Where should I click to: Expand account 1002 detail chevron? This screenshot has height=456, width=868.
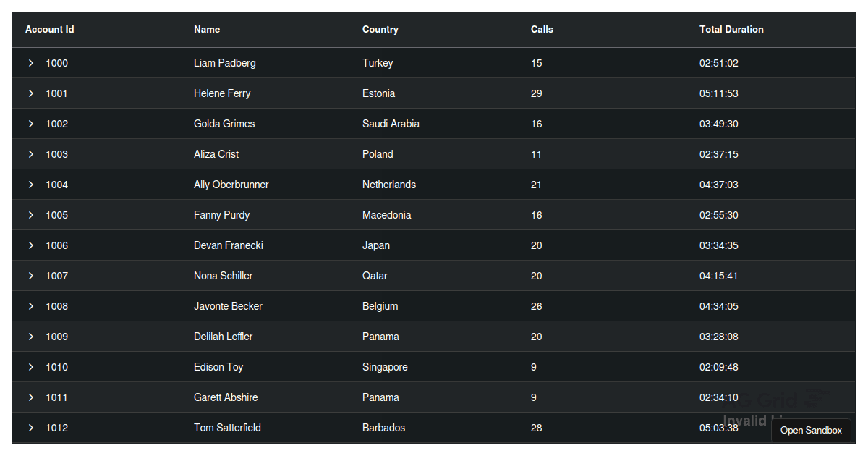coord(31,124)
